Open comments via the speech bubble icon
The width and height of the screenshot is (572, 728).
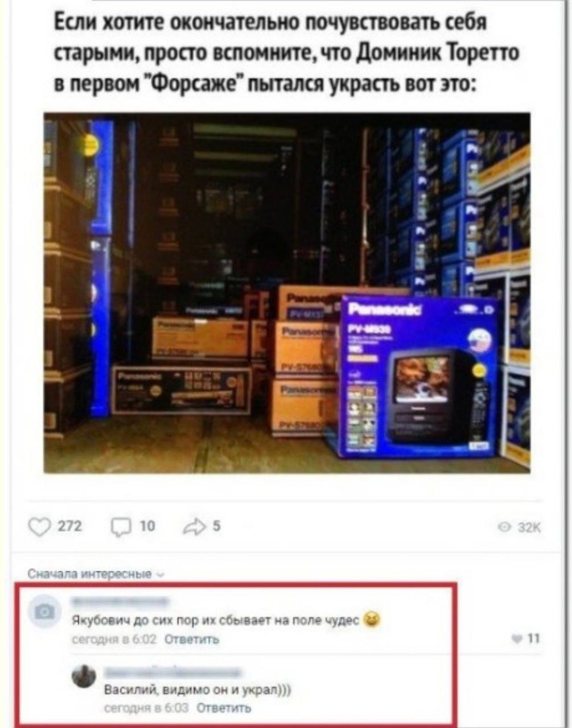click(121, 528)
